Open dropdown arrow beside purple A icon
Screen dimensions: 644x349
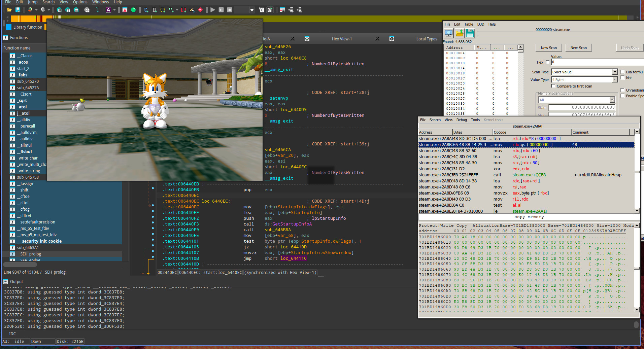(x=114, y=10)
